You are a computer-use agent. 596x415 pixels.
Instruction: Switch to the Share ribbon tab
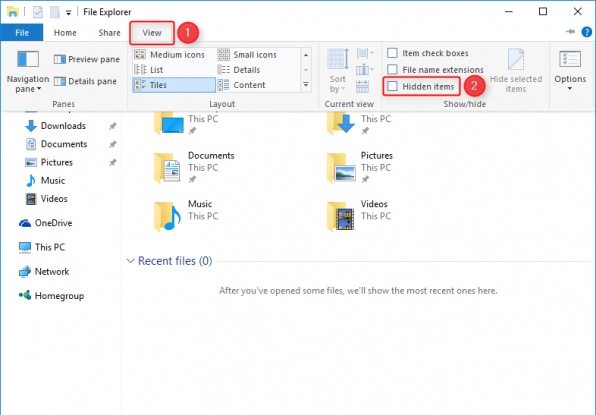tap(109, 33)
